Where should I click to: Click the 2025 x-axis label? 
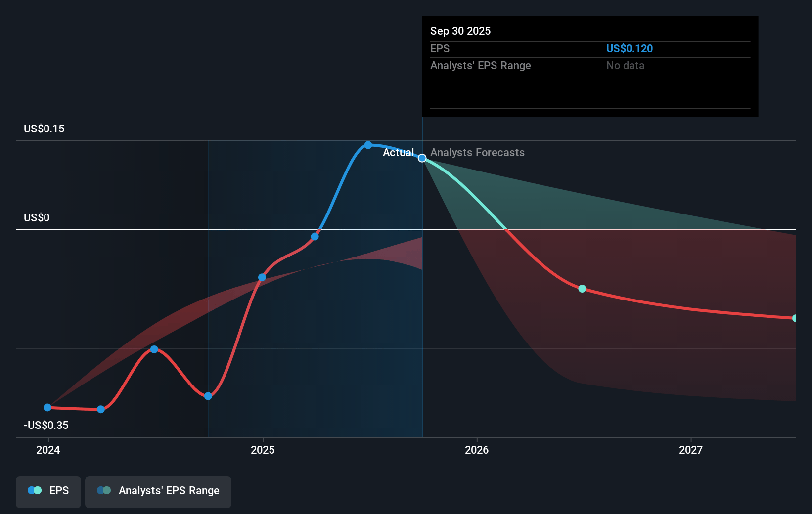pyautogui.click(x=263, y=450)
